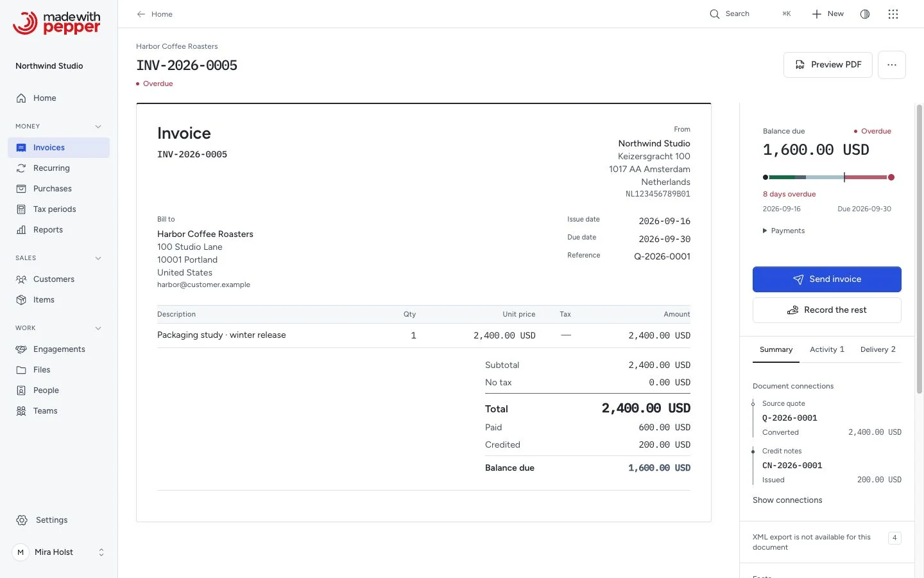Click Show connections link
Screen dimensions: 924x578
click(787, 500)
